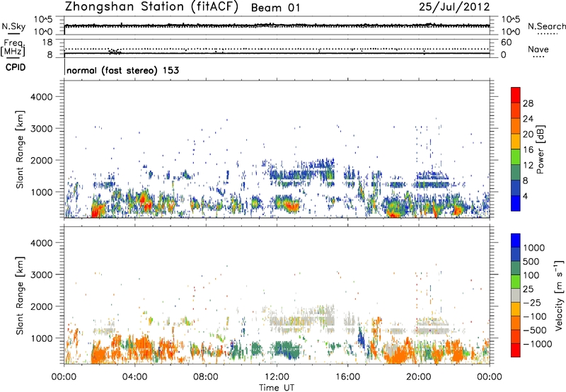This screenshot has height=392, width=566.
Task: Click the 'Beam 01' label
Action: (275, 8)
